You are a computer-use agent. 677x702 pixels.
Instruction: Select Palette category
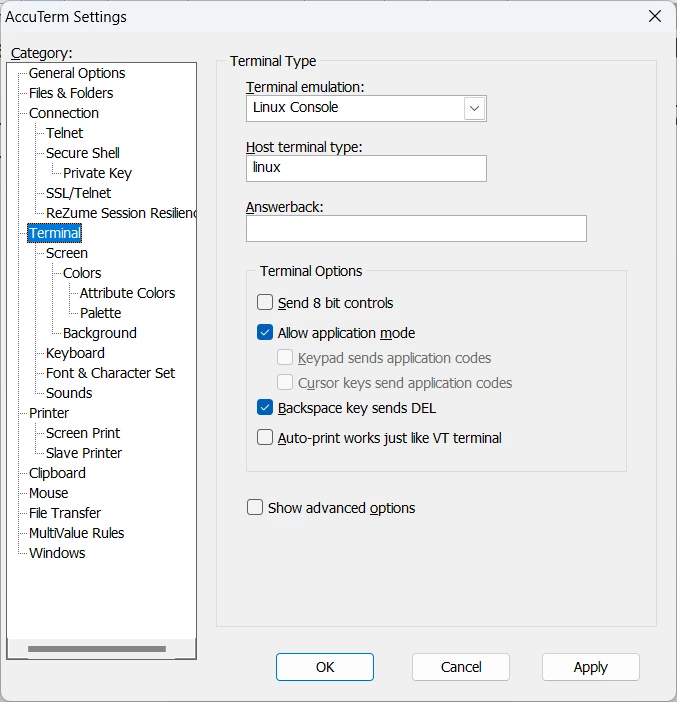point(101,313)
